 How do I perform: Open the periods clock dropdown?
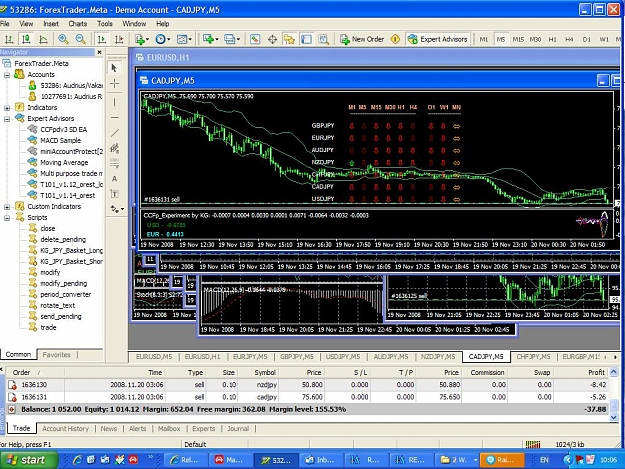pos(163,39)
